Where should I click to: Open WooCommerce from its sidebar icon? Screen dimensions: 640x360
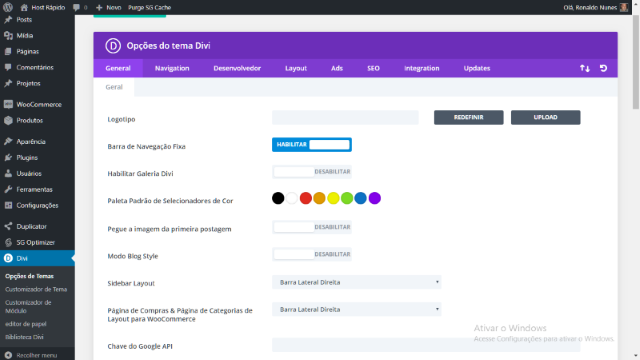8,104
